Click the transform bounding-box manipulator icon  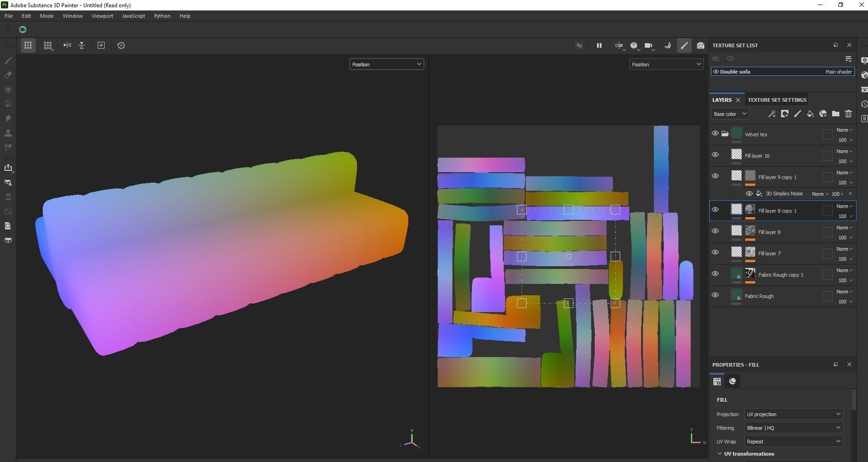pyautogui.click(x=28, y=45)
